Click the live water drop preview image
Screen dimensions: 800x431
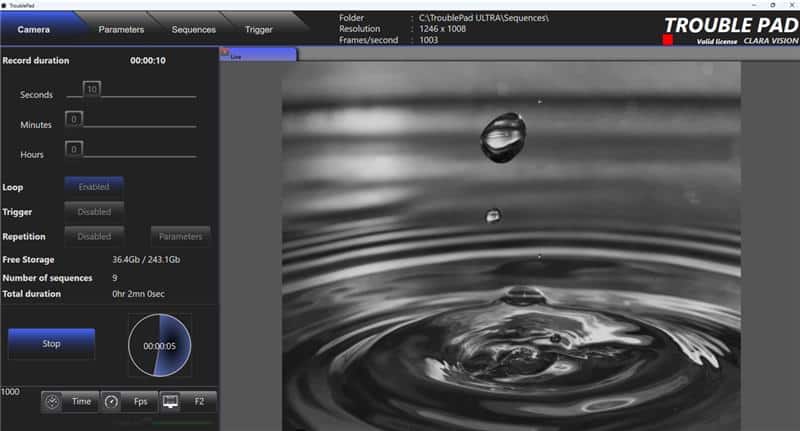point(511,246)
